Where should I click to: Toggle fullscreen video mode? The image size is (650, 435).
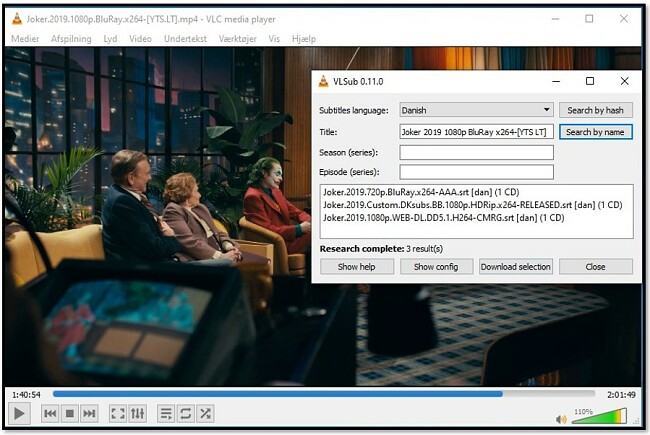tap(118, 413)
